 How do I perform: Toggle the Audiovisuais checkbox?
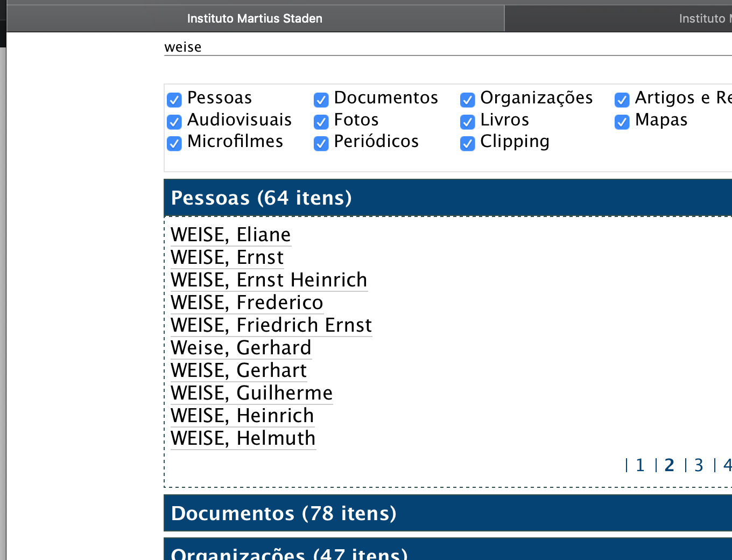(x=174, y=122)
